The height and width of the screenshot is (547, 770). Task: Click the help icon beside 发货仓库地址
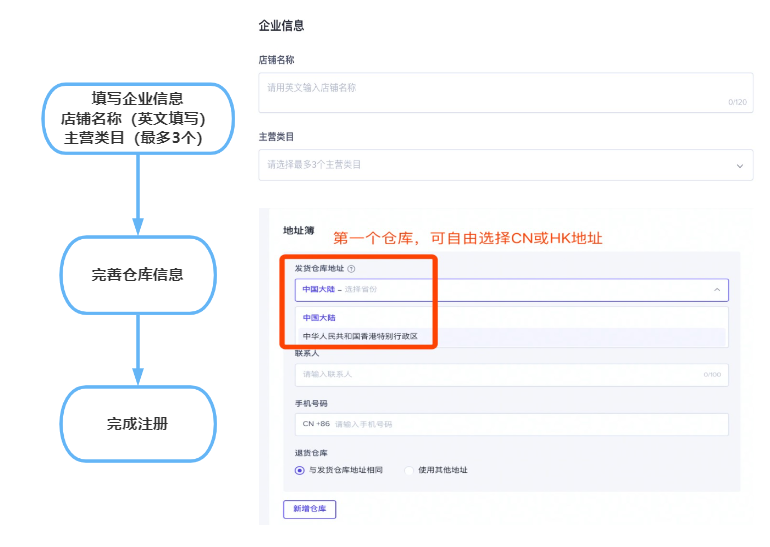point(351,269)
